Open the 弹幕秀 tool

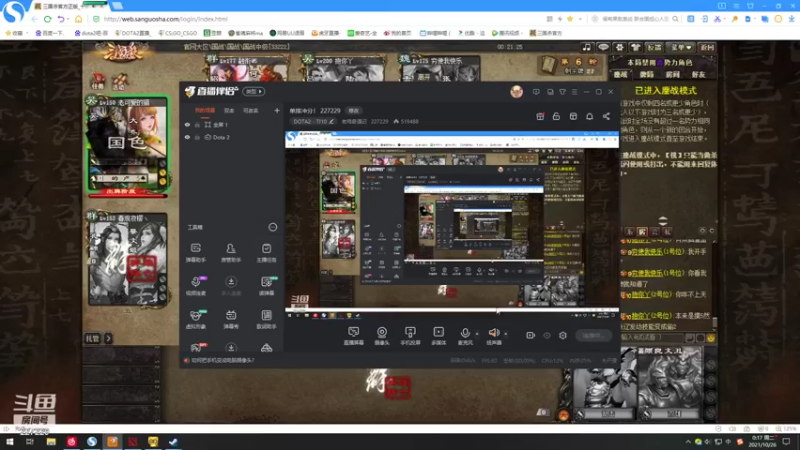[x=231, y=319]
